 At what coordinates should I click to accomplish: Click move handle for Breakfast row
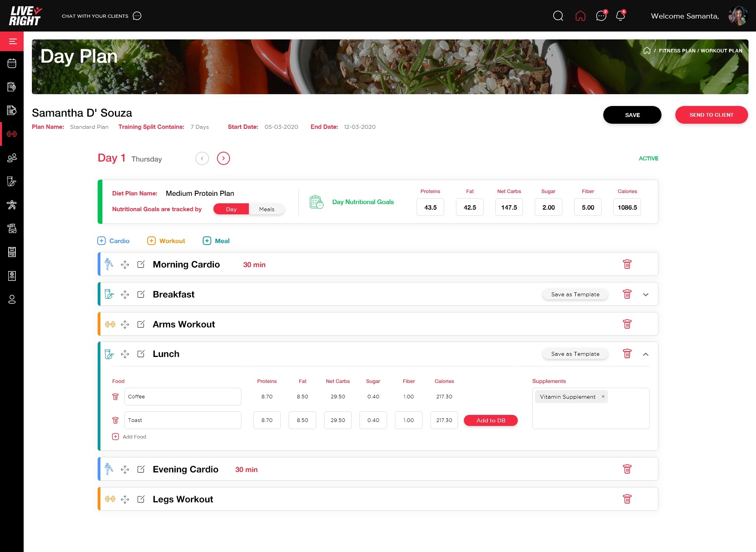pos(125,294)
